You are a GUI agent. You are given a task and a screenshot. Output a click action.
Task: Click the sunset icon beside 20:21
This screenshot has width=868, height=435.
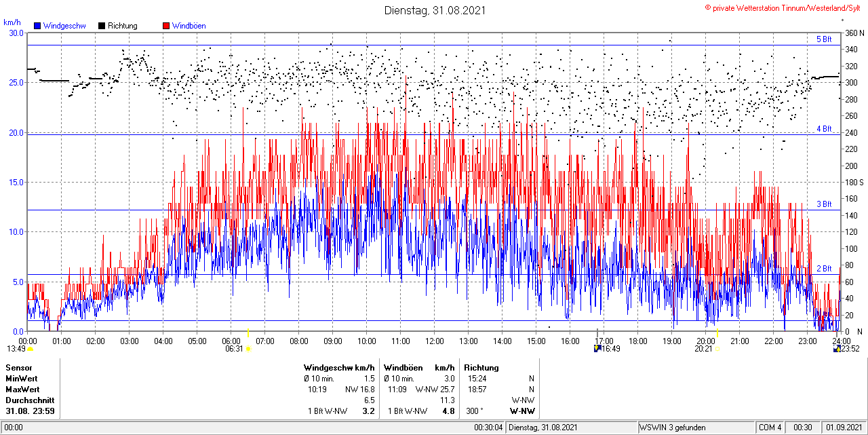[717, 349]
